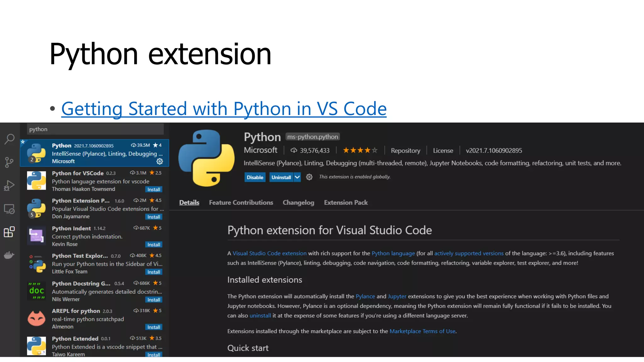This screenshot has height=362, width=644.
Task: Install Python Docstring Generator extension
Action: [x=154, y=300]
